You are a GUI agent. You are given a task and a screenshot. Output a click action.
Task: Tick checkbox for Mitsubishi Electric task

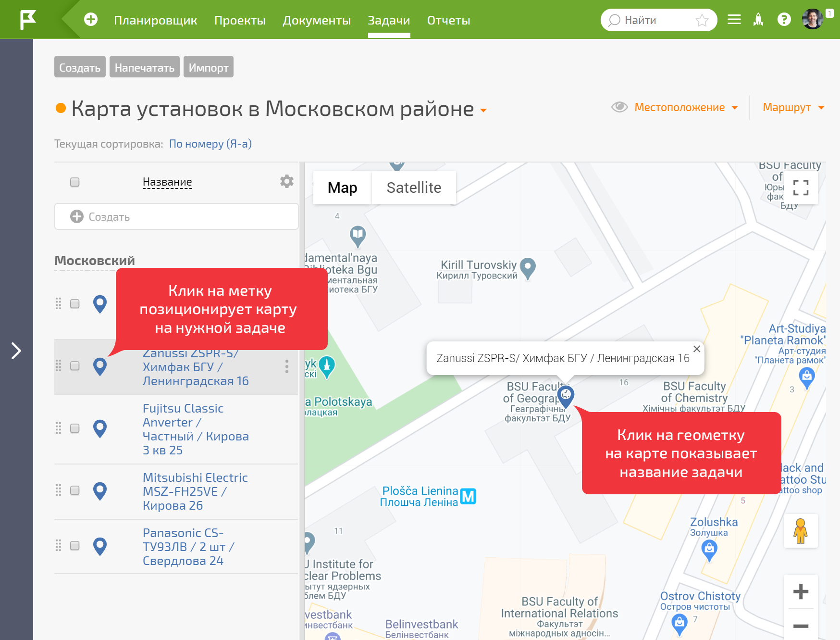(75, 490)
